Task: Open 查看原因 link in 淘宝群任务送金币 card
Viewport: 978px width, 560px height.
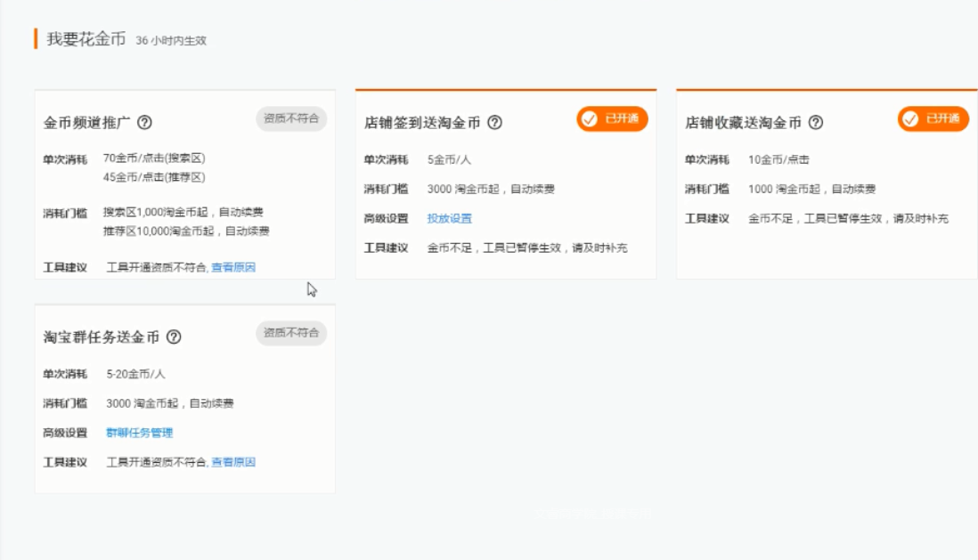Action: (x=233, y=462)
